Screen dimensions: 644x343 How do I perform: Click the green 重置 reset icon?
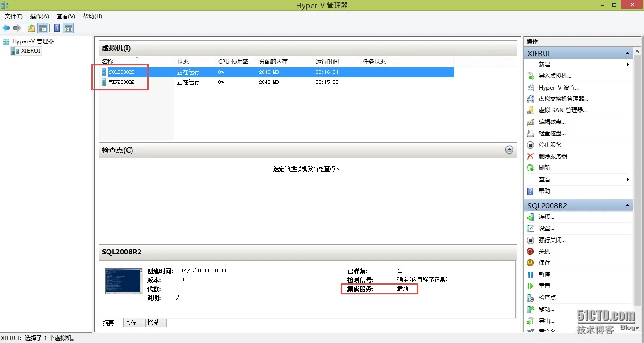[x=530, y=286]
